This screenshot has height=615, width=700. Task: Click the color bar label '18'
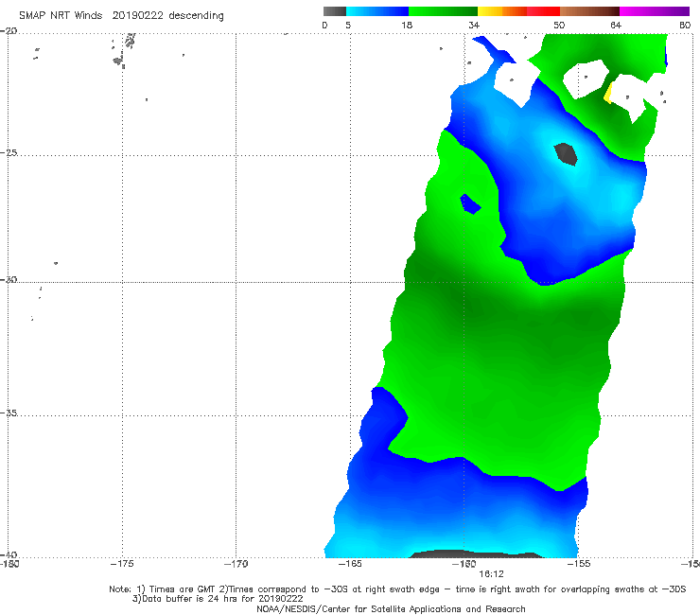(x=407, y=26)
